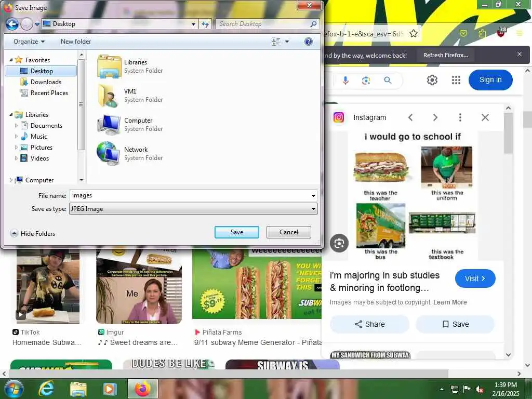The height and width of the screenshot is (399, 532).
Task: Click the Instagram source logo
Action: point(339,117)
